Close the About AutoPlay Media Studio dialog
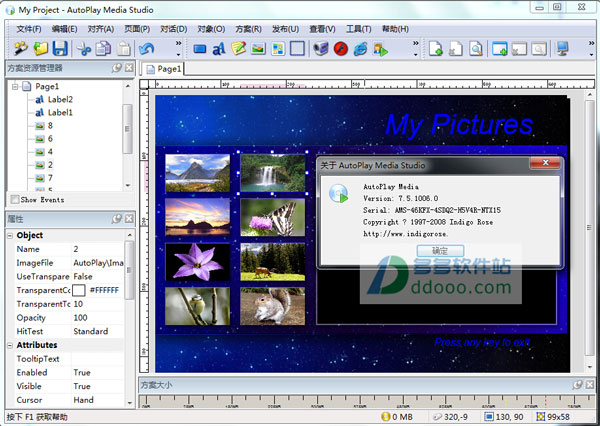Screen dimensions: 600x426 pos(545,163)
